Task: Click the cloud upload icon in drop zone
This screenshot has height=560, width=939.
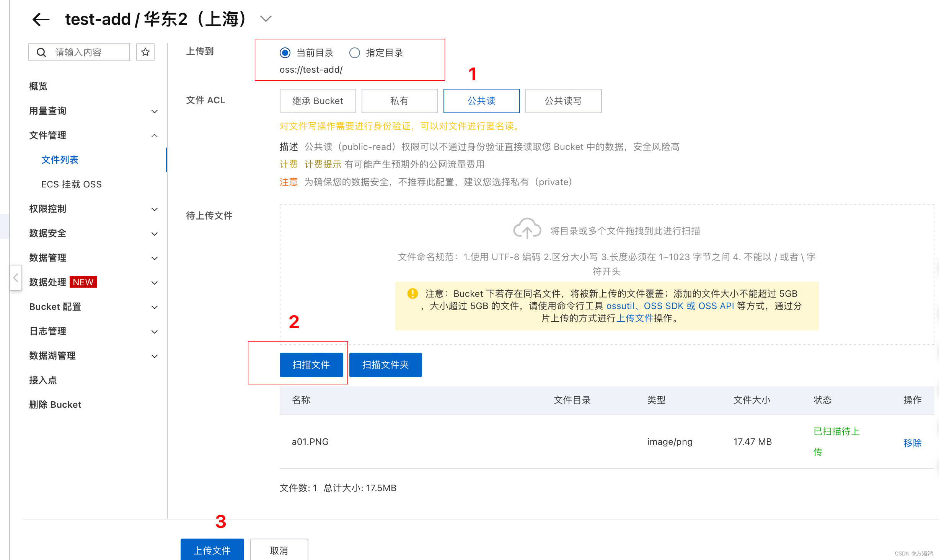Action: (x=527, y=229)
